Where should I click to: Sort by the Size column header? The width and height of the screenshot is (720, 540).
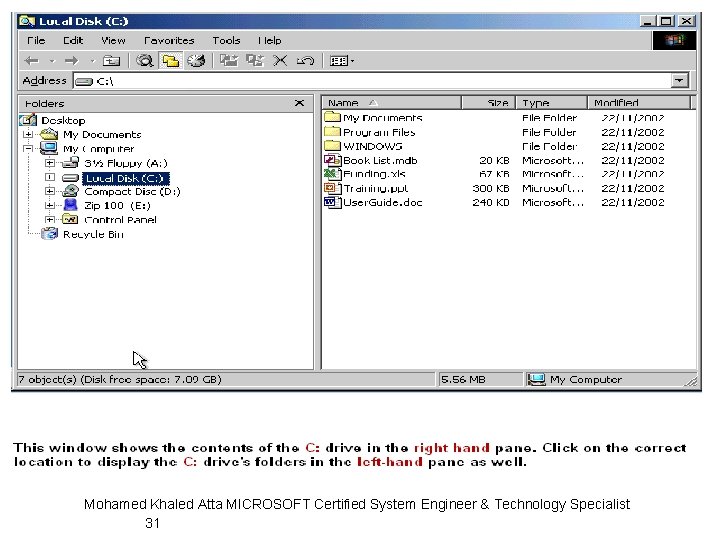(489, 103)
